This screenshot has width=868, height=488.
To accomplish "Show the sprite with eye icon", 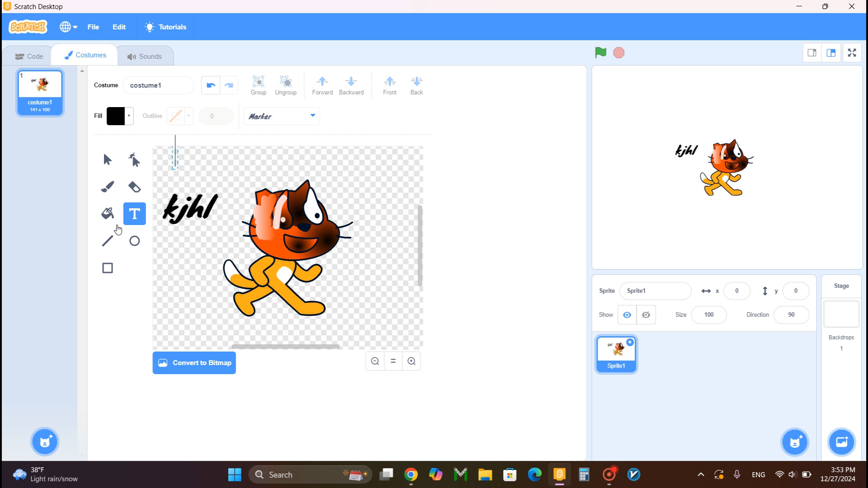I will pos(627,315).
